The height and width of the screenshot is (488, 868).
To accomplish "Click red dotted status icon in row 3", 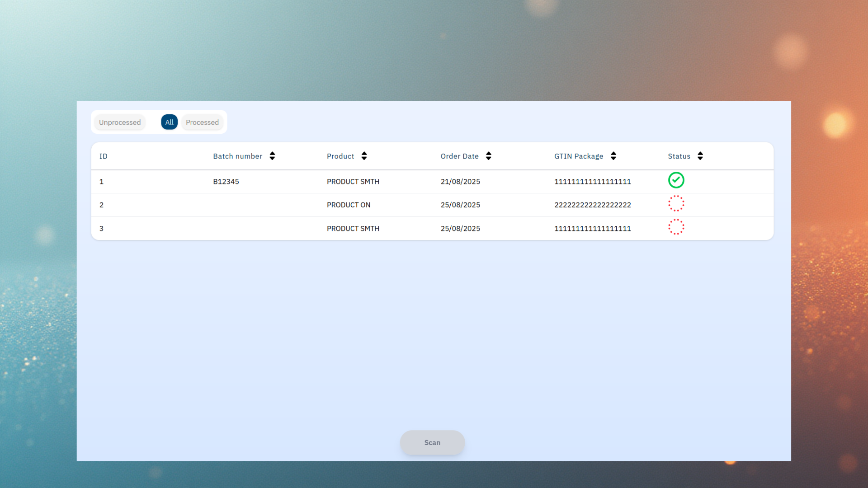I will pos(676,227).
